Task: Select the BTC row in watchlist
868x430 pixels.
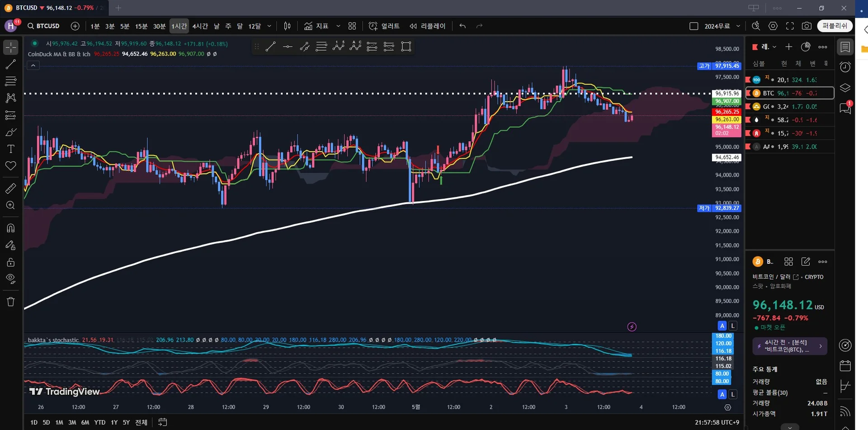Action: click(x=789, y=93)
